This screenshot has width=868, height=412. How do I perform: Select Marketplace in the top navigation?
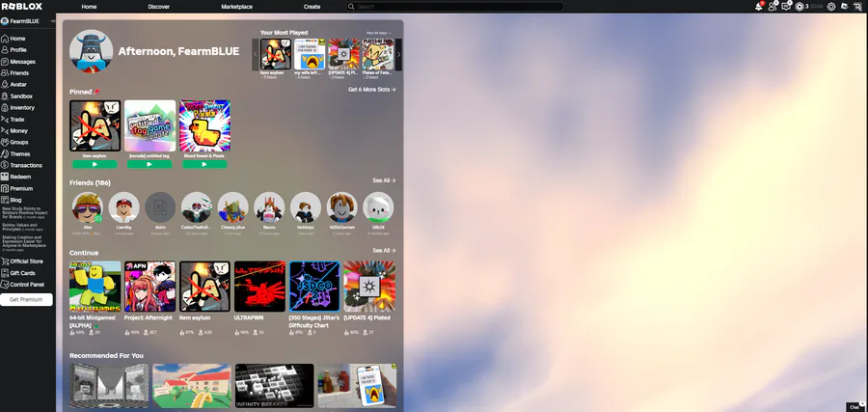click(237, 7)
